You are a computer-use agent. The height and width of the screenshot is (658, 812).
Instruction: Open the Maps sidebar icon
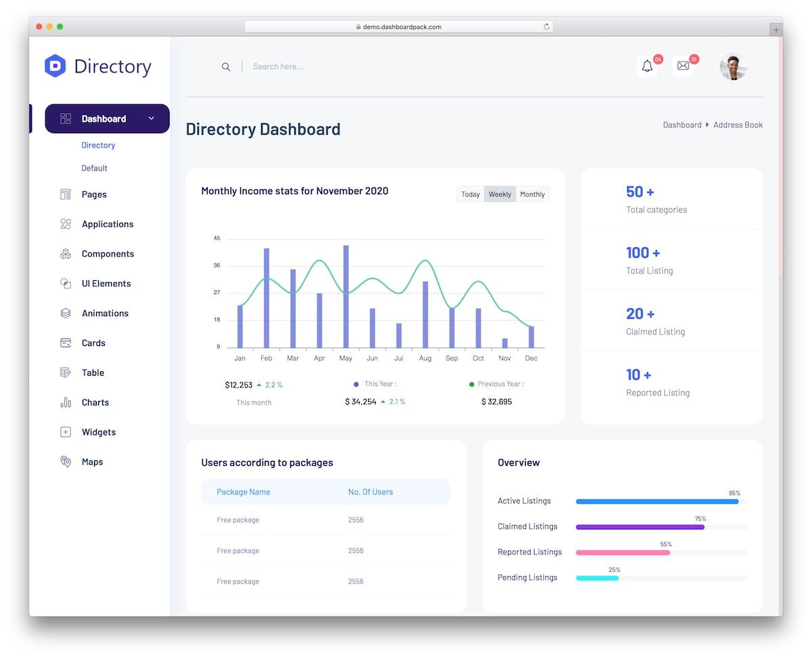click(65, 462)
